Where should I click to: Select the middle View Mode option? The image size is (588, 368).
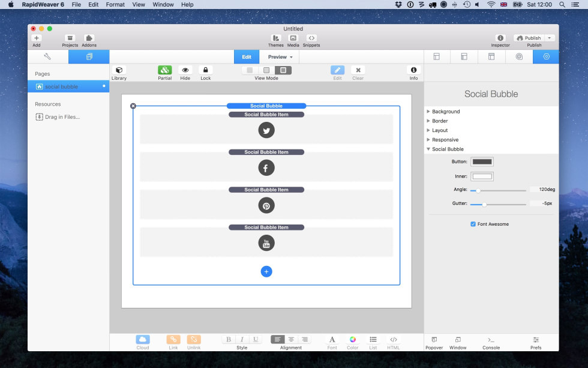pos(266,70)
